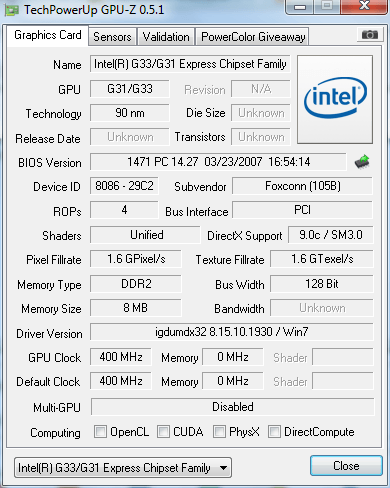
Task: Click the DirectX Support field 9.0c / SM3.0
Action: [x=331, y=235]
